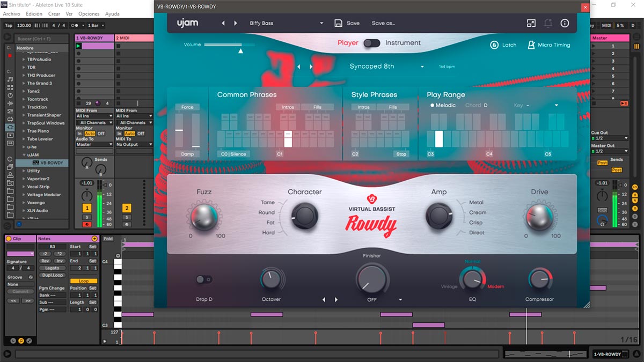The width and height of the screenshot is (644, 362).
Task: Click the Fuzz knob
Action: coord(204,217)
